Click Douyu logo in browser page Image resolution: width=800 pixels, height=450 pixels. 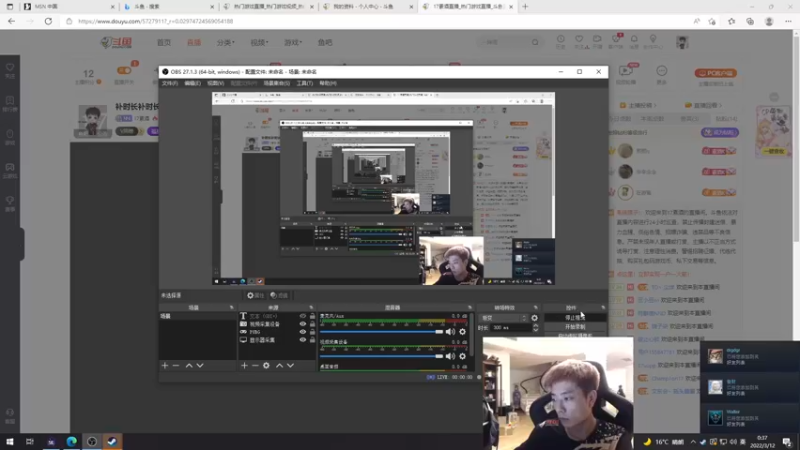click(x=116, y=42)
